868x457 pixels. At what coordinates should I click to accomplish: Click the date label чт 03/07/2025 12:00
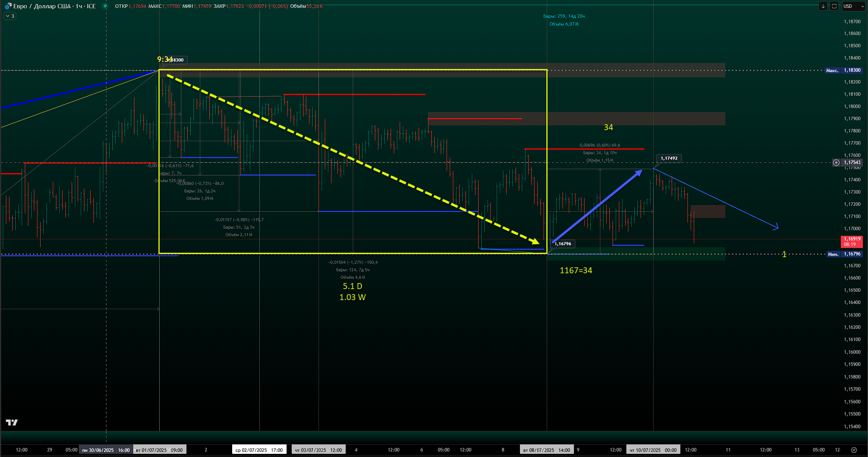tap(319, 450)
